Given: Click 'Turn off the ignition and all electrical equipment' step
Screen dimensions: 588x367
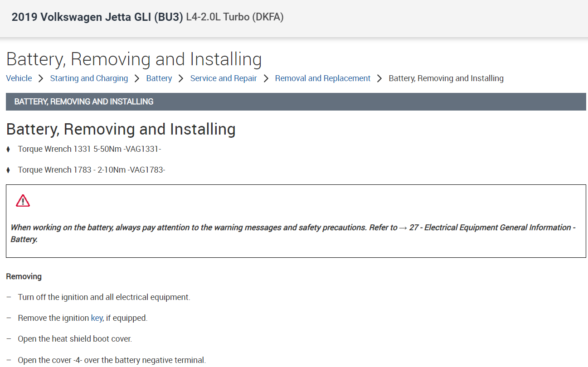Looking at the screenshot, I should (104, 297).
